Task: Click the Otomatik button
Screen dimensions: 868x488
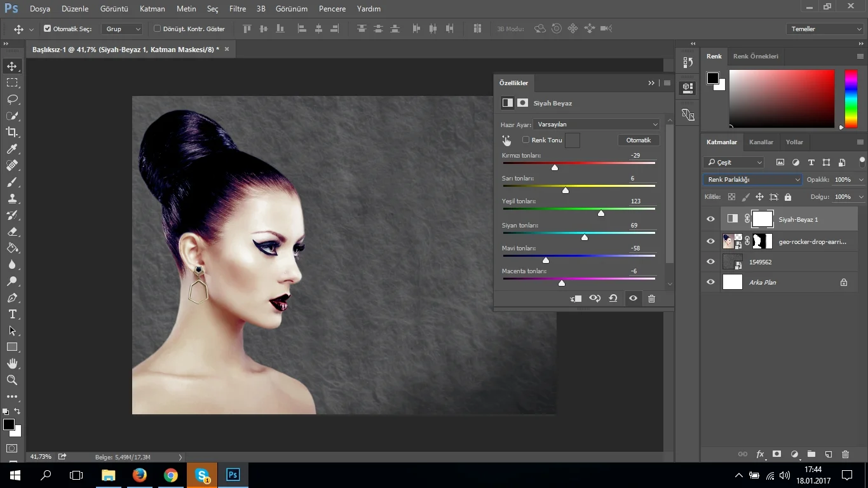Action: (639, 140)
